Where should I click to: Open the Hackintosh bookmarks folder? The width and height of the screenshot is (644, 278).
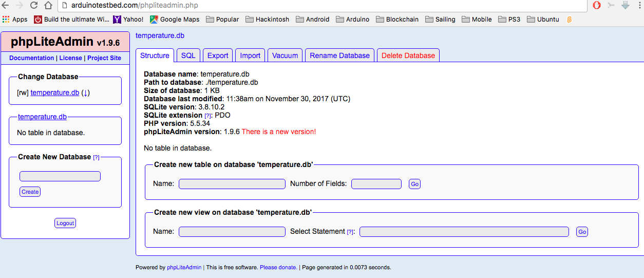pos(268,20)
